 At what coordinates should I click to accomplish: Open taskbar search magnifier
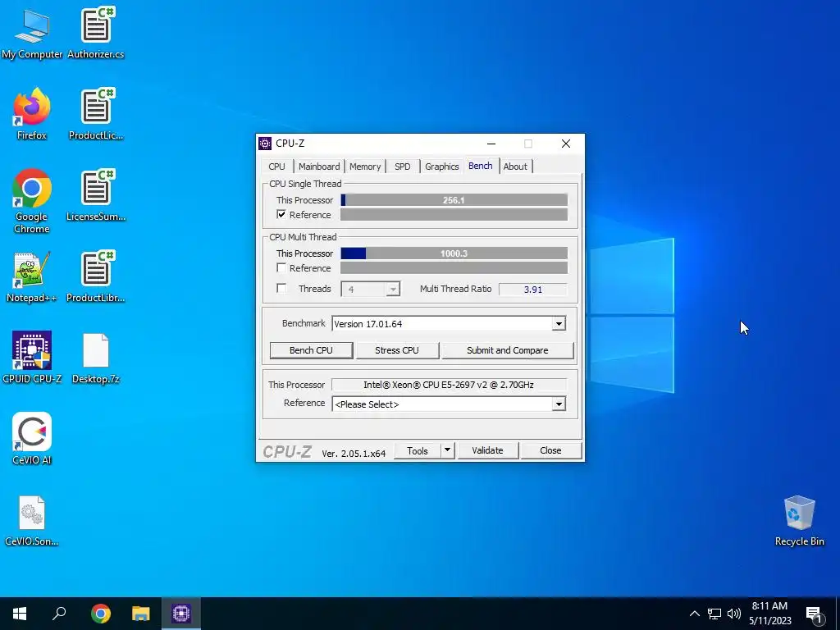click(59, 614)
